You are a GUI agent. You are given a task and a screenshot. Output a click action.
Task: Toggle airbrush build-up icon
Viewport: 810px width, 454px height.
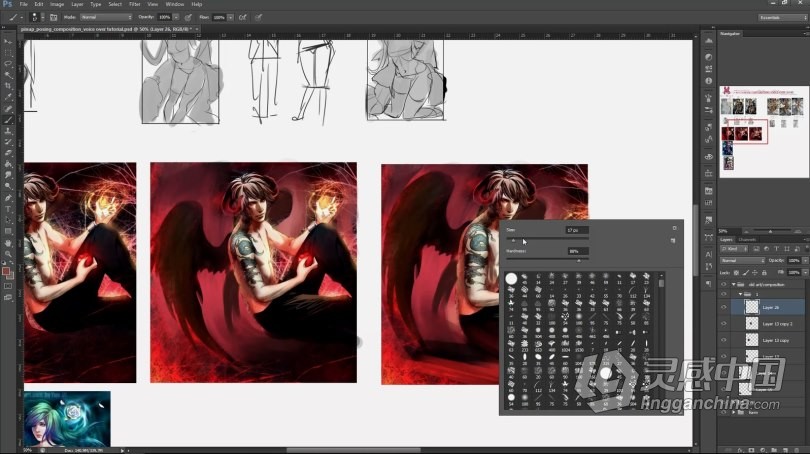click(x=243, y=17)
